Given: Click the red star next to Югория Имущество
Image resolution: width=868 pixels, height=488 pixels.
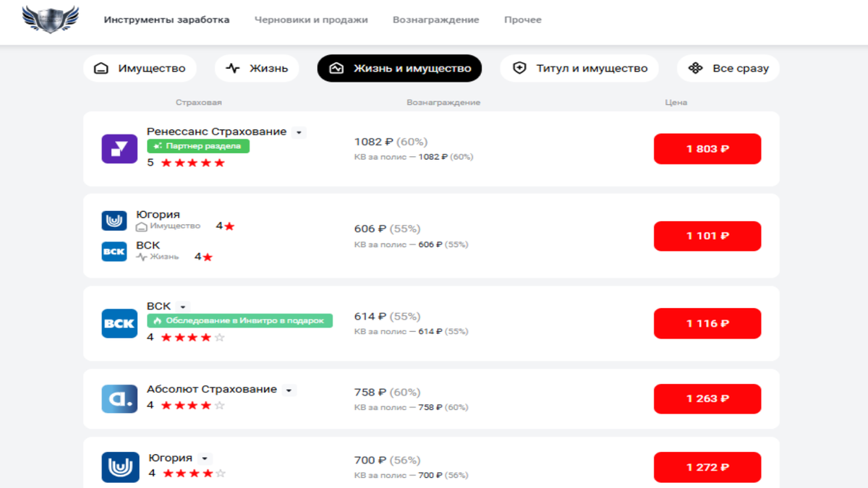Looking at the screenshot, I should coord(229,226).
